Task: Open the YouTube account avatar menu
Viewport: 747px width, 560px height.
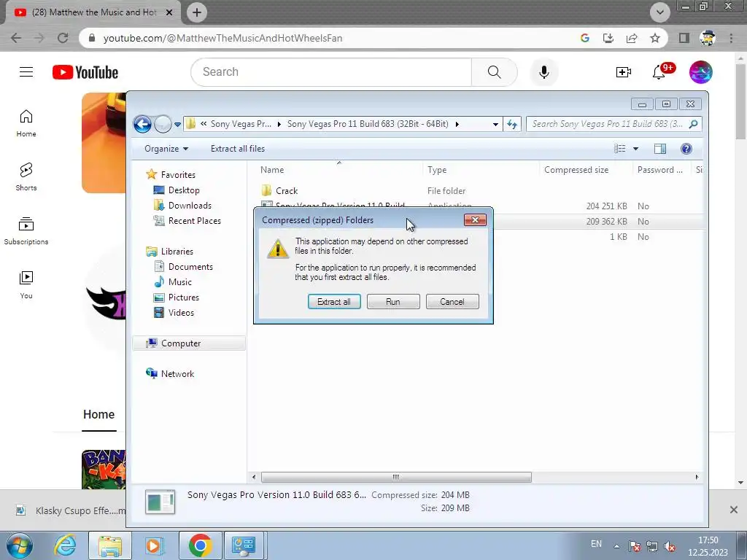Action: tap(701, 72)
